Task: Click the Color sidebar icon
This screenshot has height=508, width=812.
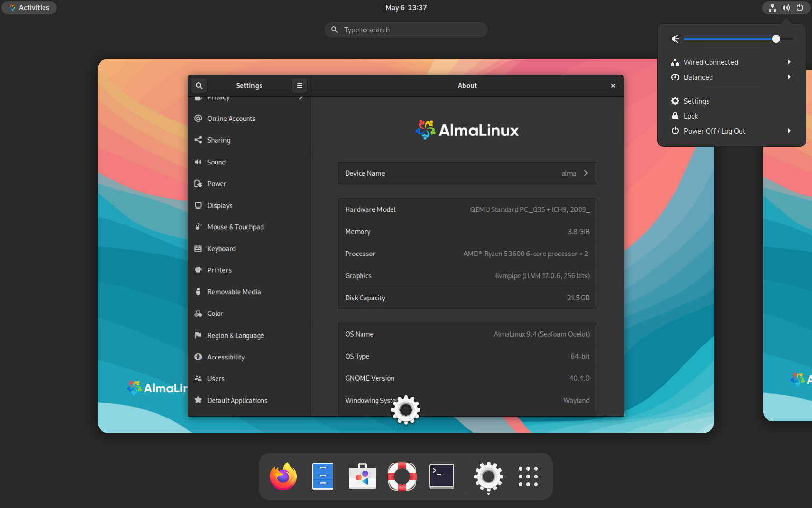Action: click(x=198, y=314)
